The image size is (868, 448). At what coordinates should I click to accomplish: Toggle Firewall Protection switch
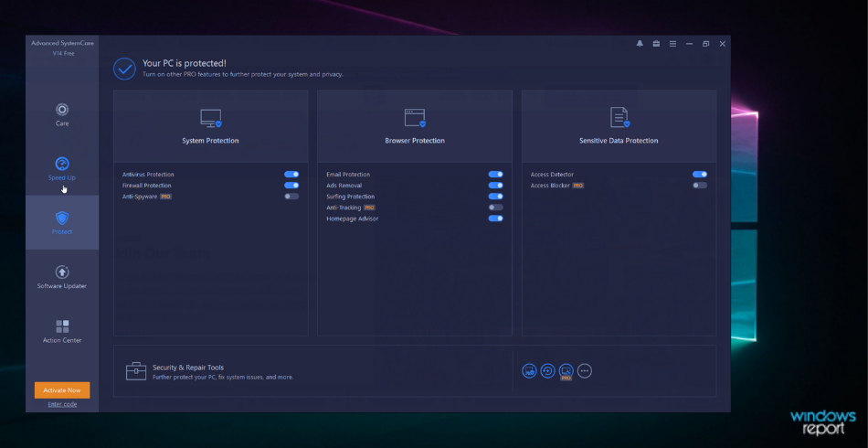click(291, 186)
